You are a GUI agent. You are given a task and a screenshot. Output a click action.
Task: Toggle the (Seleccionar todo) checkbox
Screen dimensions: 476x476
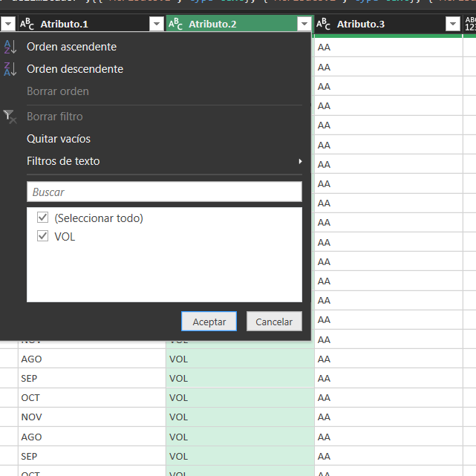(42, 218)
